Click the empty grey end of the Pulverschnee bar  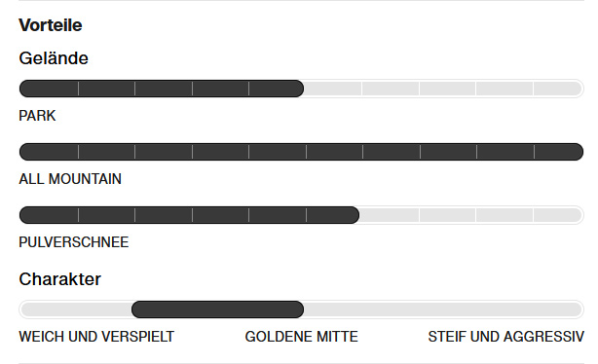coord(471,215)
